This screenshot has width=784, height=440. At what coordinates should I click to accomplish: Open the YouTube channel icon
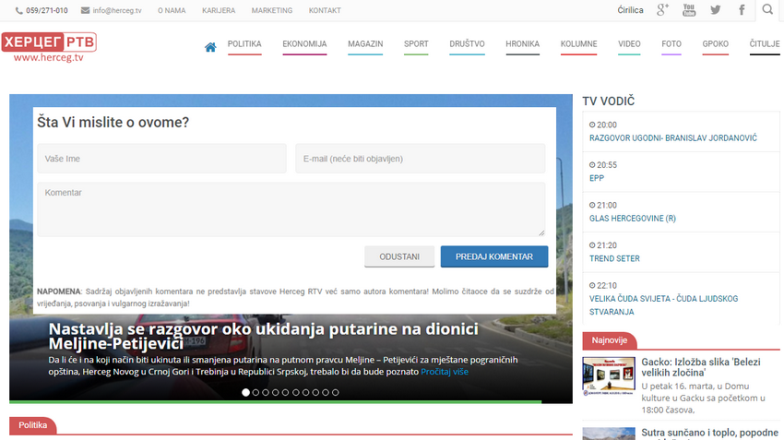coord(689,10)
